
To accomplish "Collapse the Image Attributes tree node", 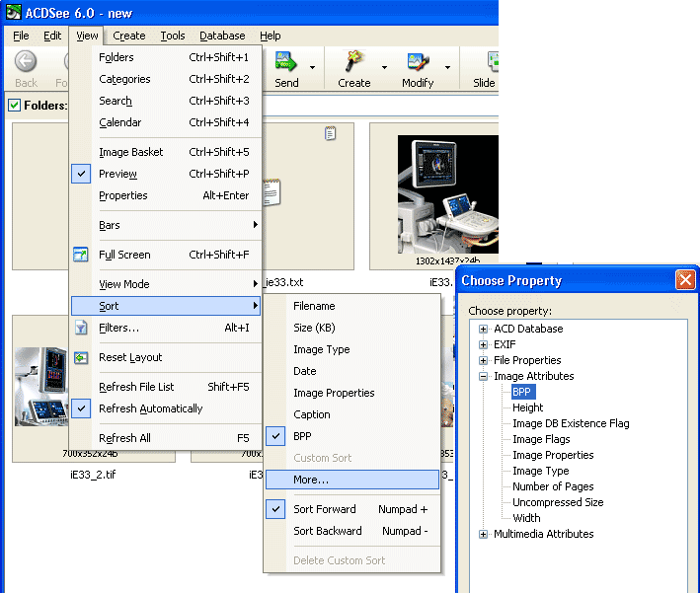I will pyautogui.click(x=483, y=376).
